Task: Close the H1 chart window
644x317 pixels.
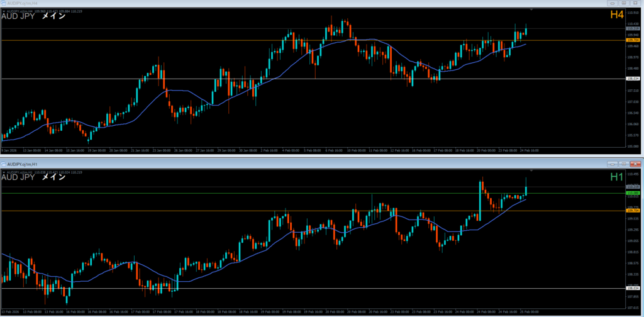Action: (636, 164)
